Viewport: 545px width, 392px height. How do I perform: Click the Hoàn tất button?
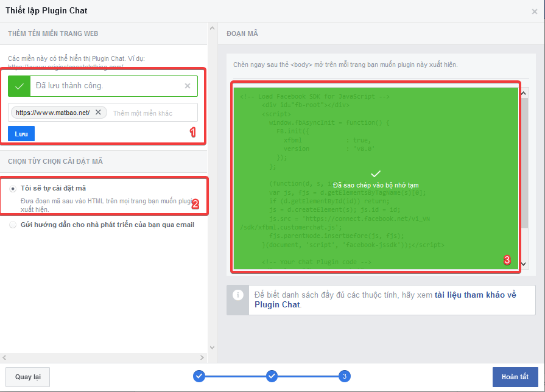(515, 377)
